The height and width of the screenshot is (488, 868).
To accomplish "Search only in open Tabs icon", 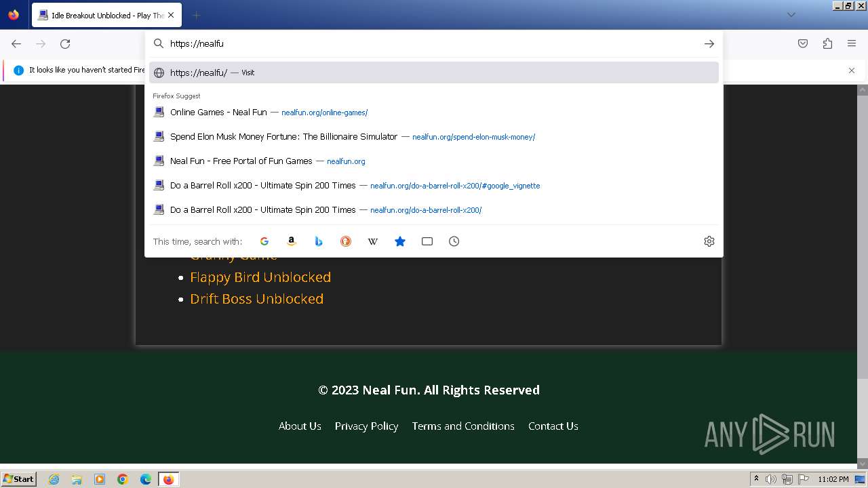I will (427, 241).
